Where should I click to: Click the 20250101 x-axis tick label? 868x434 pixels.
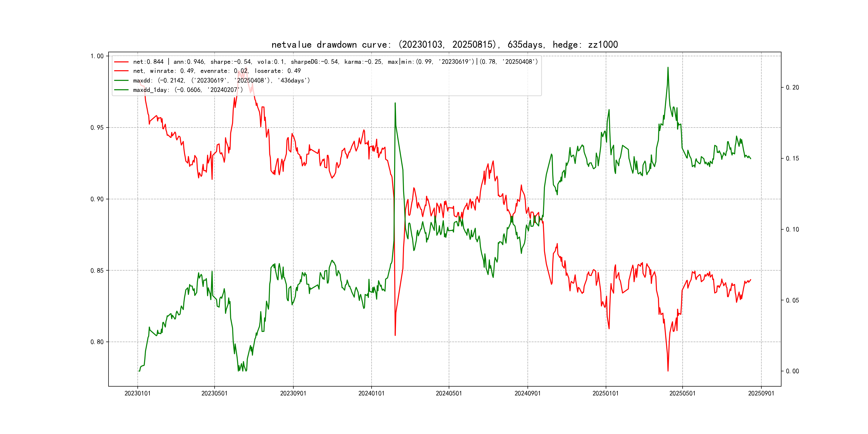tap(605, 393)
